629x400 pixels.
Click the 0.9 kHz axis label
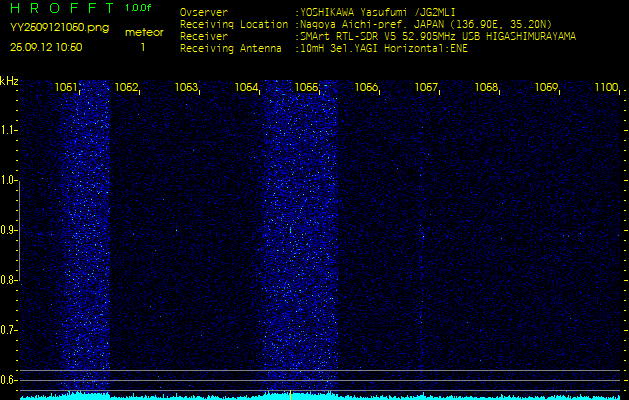(7, 230)
